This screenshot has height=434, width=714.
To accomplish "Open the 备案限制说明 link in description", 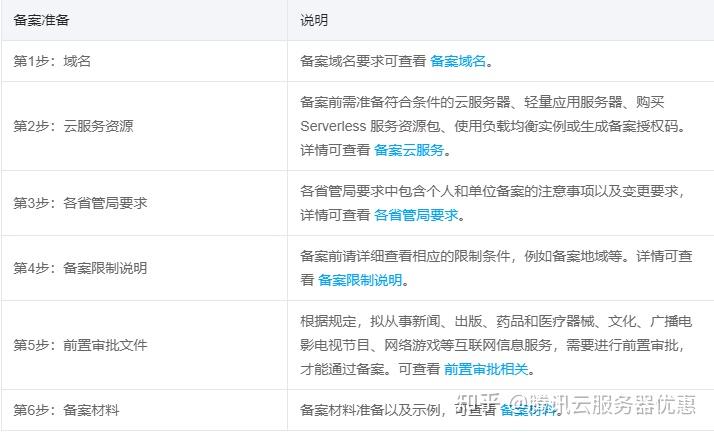I will tap(360, 280).
